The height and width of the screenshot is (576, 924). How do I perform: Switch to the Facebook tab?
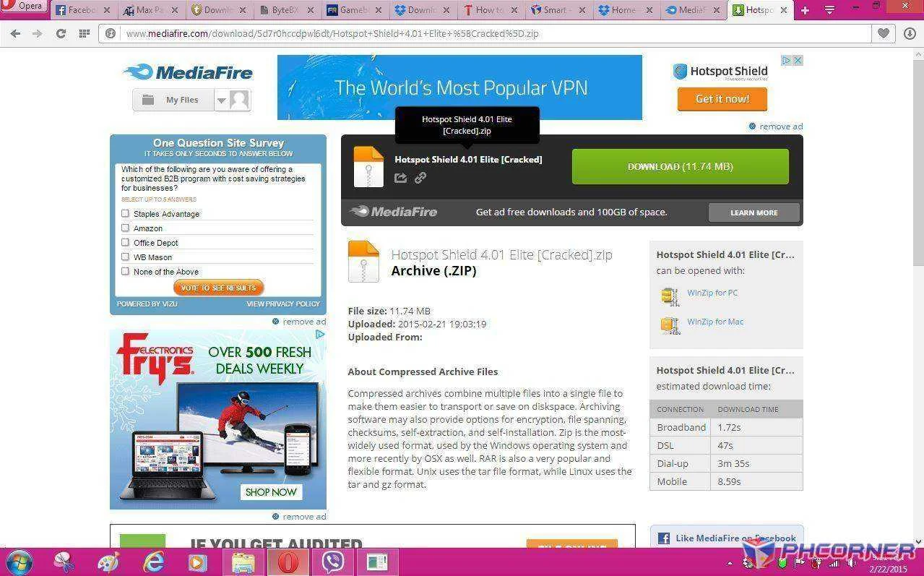coord(83,10)
